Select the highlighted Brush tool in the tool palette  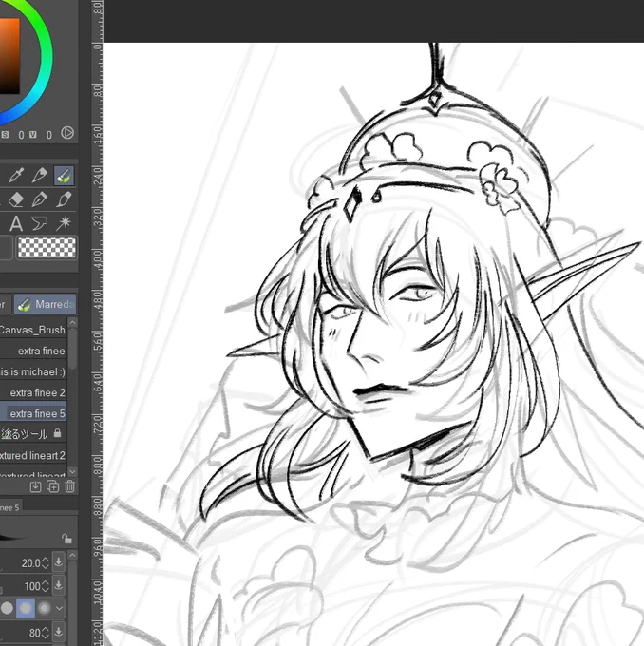tap(64, 176)
